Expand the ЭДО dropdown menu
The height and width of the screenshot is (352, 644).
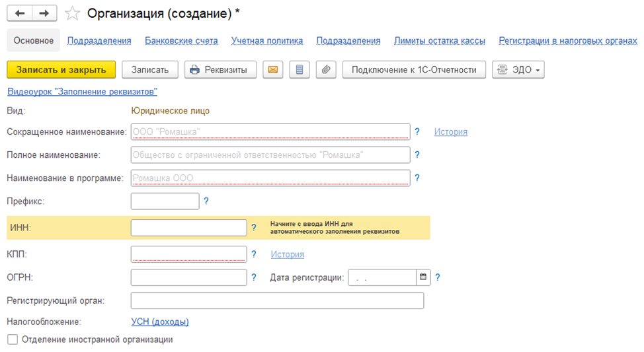click(518, 69)
